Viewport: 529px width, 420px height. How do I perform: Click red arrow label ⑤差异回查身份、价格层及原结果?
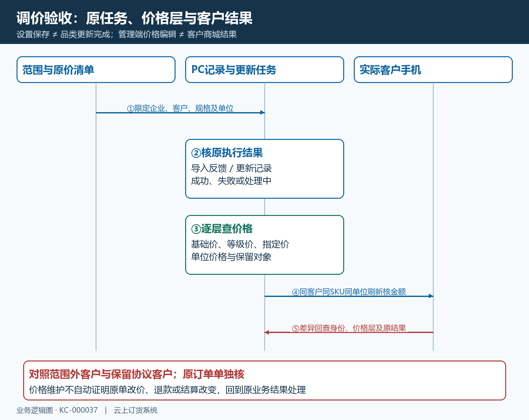tap(349, 328)
